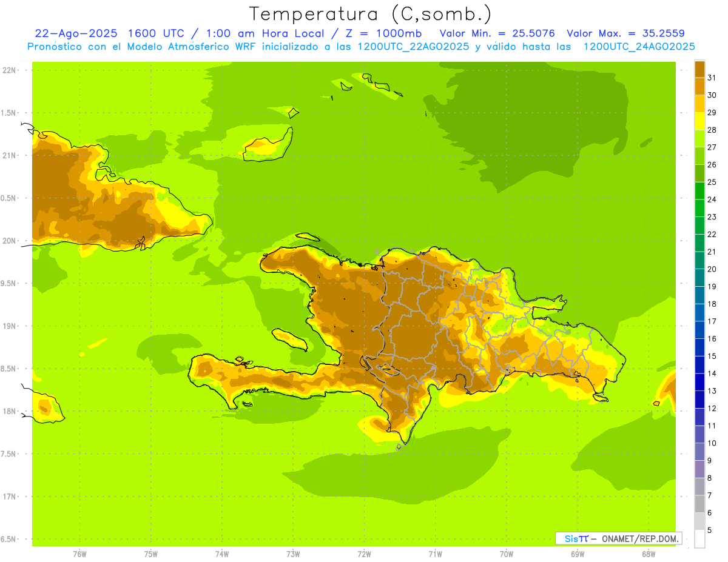
Task: Click the '1200UTC_24AGO2025' valid-until time
Action: [x=639, y=47]
